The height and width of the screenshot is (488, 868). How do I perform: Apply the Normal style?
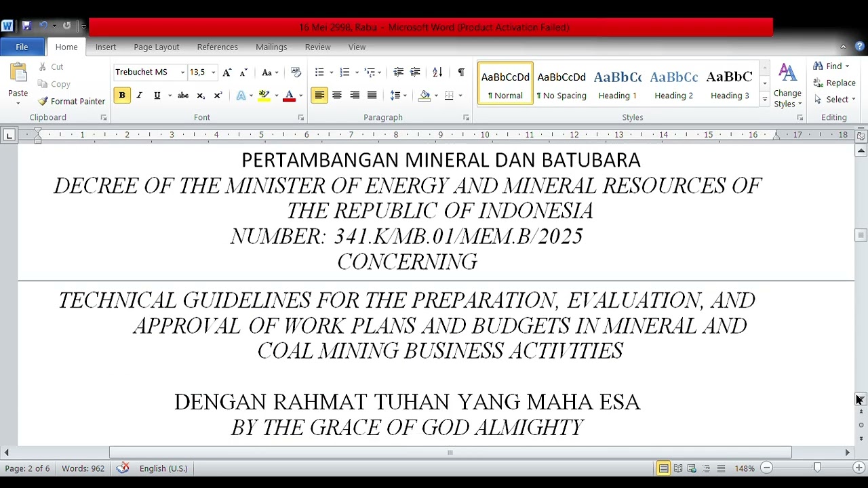tap(505, 84)
